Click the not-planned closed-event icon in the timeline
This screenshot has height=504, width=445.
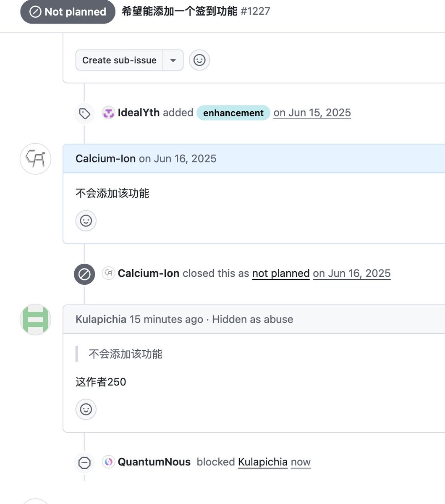pyautogui.click(x=84, y=274)
